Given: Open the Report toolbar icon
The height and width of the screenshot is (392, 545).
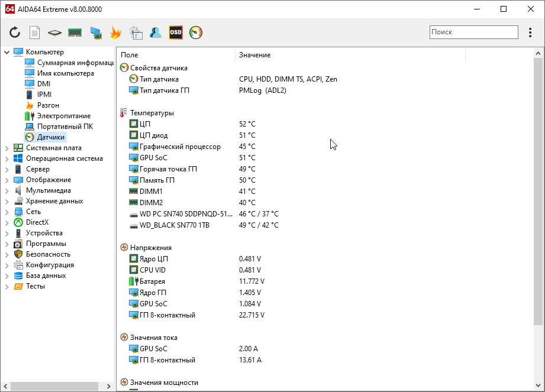Looking at the screenshot, I should coord(34,33).
